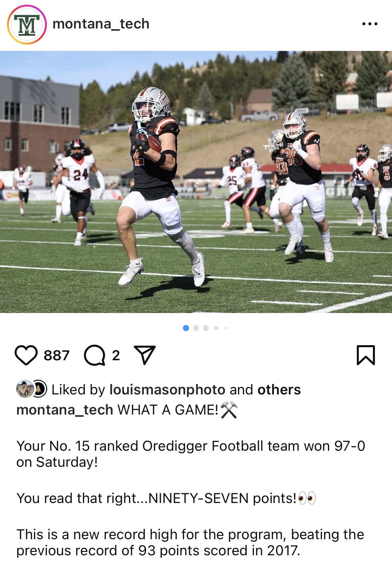The image size is (392, 565).
Task: Tap the crossed hammers emoji in the caption
Action: pos(229,410)
